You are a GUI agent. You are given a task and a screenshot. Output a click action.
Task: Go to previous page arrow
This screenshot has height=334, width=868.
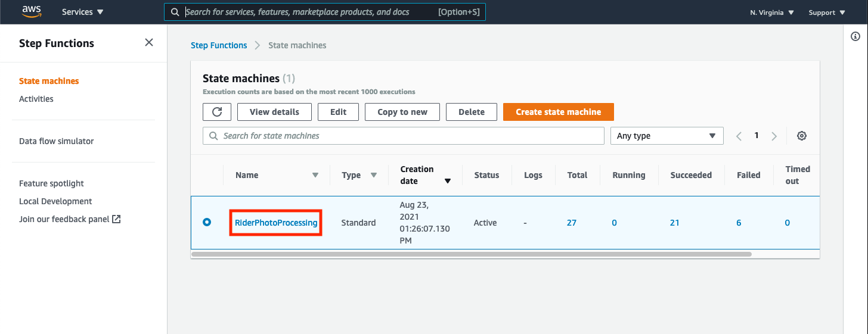click(739, 136)
